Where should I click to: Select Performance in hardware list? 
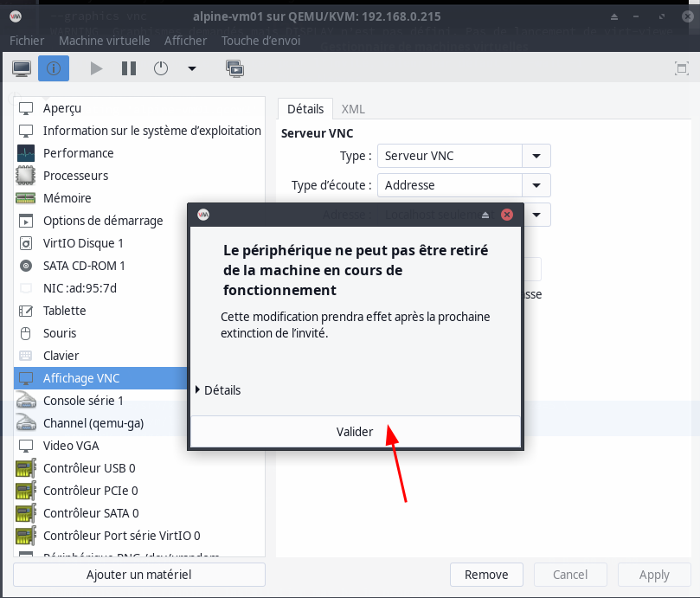click(78, 153)
